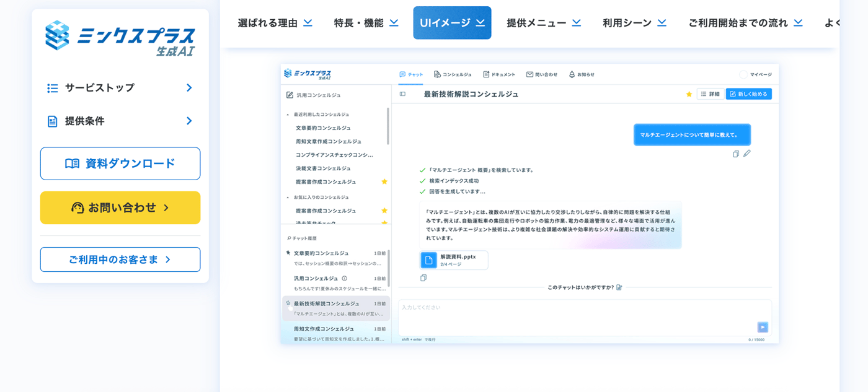Expand the 利用シーン nav menu
Screen dimensions: 868x392
pyautogui.click(x=634, y=23)
